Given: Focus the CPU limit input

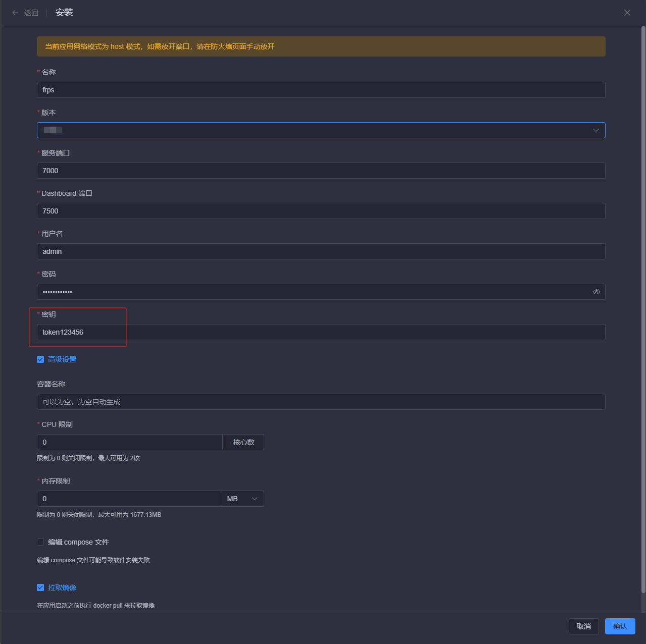Looking at the screenshot, I should point(129,442).
